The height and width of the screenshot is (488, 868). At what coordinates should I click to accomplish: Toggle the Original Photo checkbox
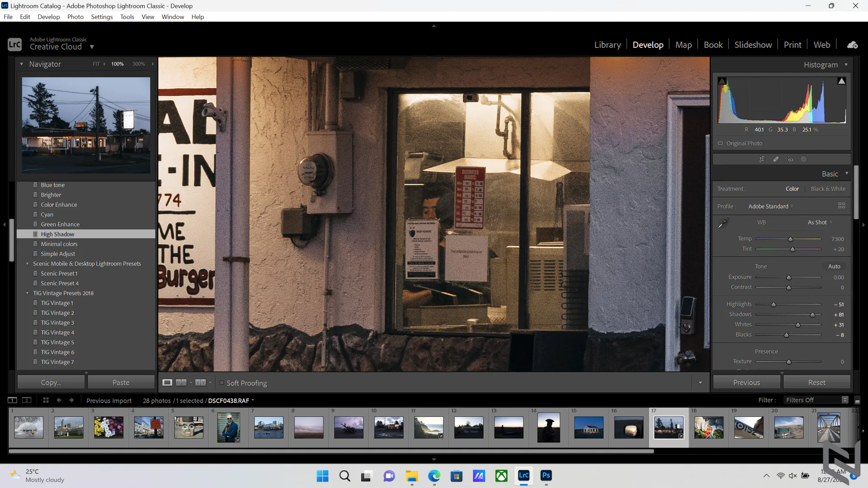720,143
